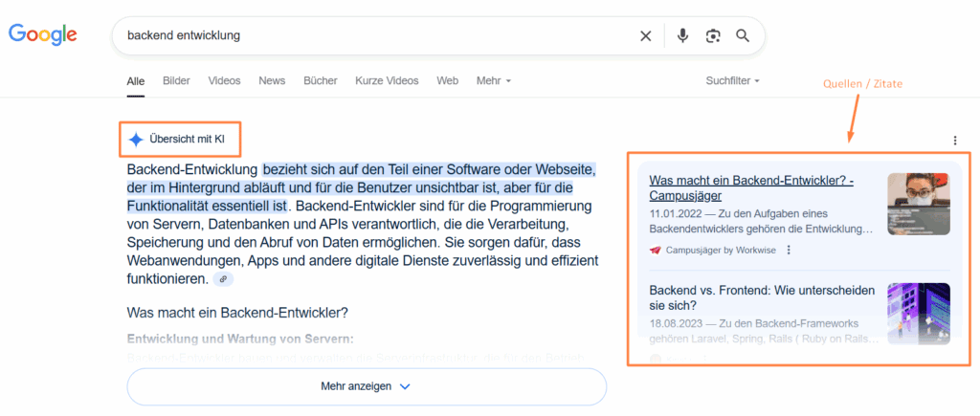
Task: Click the Google logo
Action: click(42, 35)
